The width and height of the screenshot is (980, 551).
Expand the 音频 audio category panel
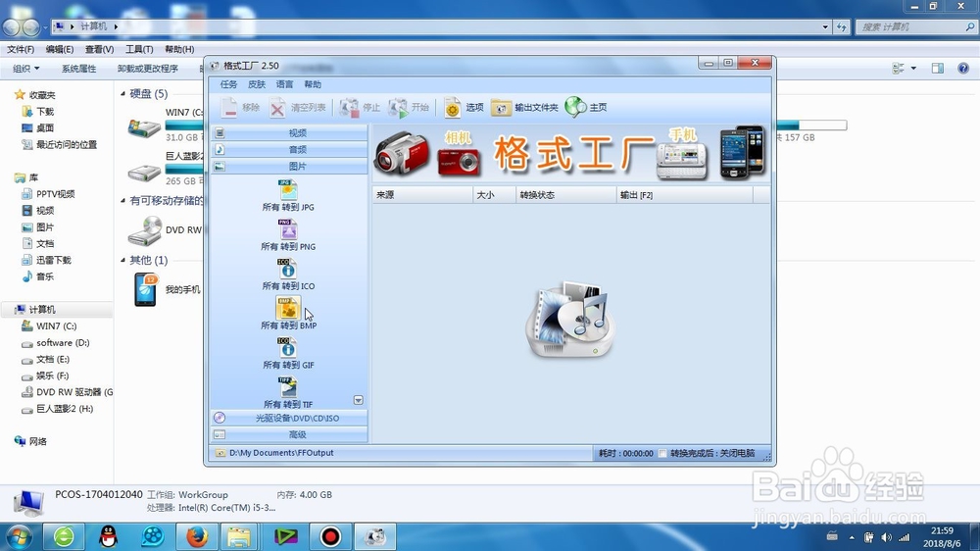289,149
